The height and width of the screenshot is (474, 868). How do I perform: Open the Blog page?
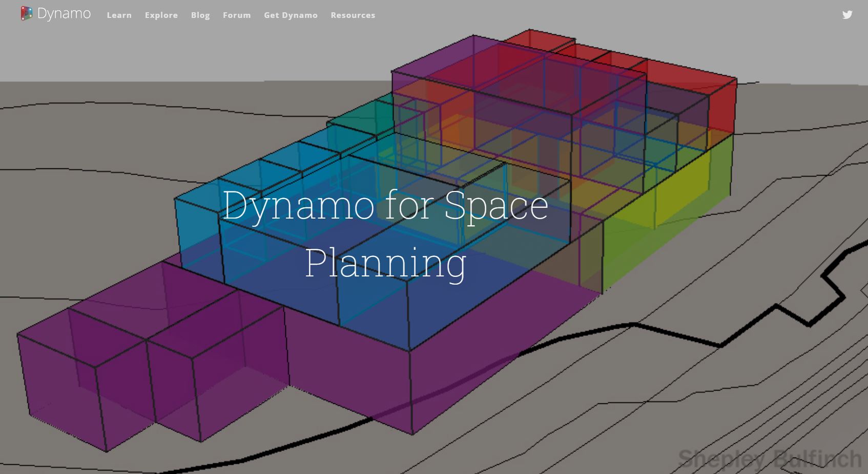point(200,15)
